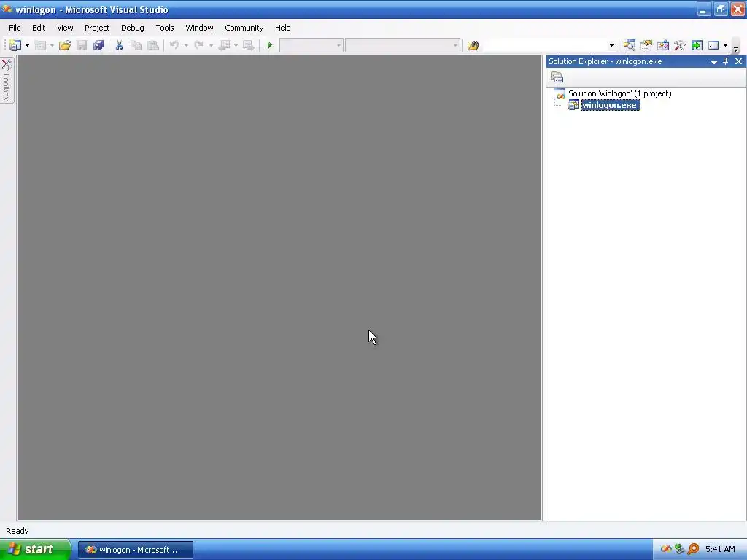This screenshot has width=747, height=560.
Task: Open the Toolbar Options overflow arrow
Action: 735,47
